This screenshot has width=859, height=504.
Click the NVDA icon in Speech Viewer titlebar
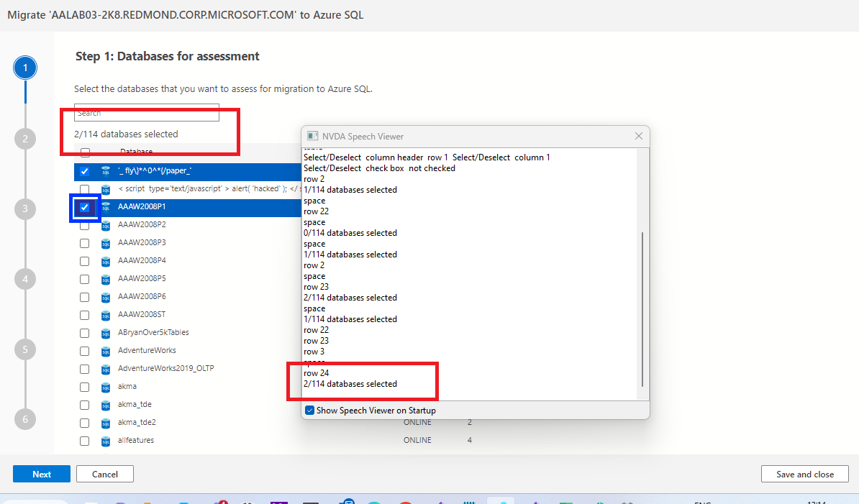pos(313,136)
